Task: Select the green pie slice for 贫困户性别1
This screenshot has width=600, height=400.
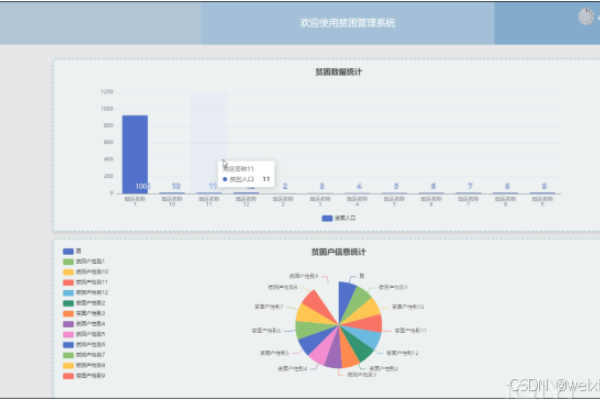Action: click(x=356, y=302)
